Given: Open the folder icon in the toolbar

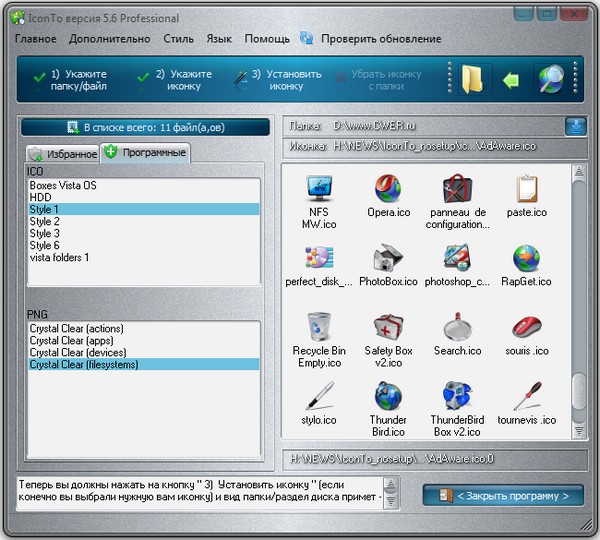Looking at the screenshot, I should [x=472, y=80].
